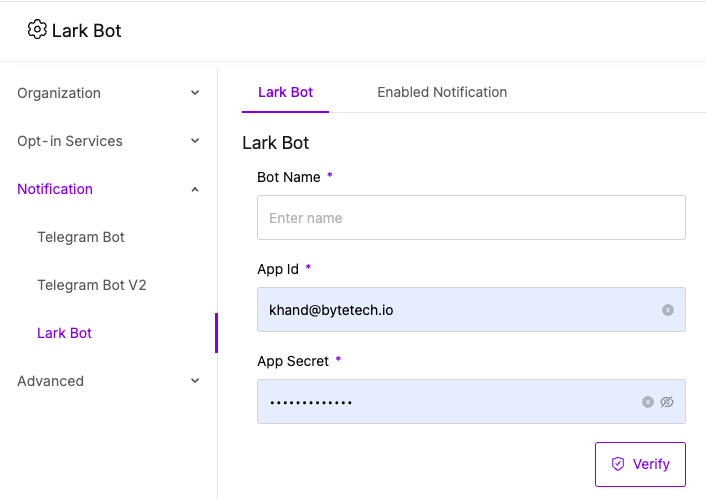
Task: Open Telegram Bot settings in sidebar
Action: [81, 237]
